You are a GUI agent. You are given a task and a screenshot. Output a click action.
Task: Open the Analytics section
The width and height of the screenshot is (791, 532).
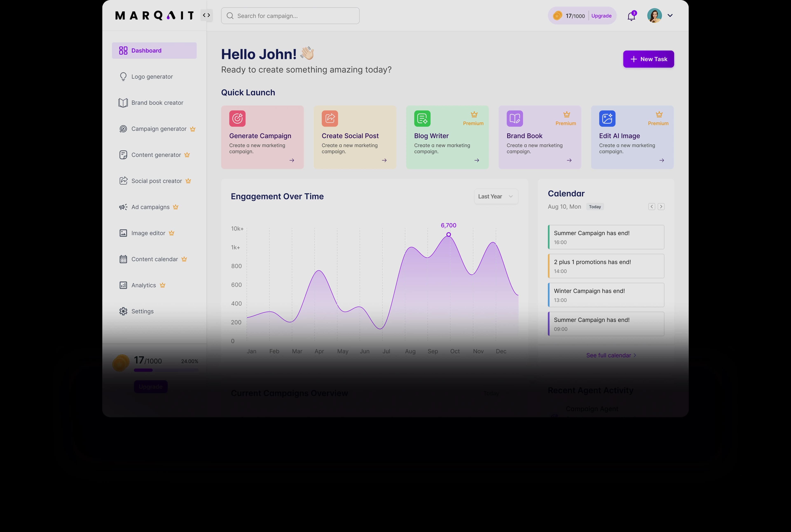click(x=144, y=285)
